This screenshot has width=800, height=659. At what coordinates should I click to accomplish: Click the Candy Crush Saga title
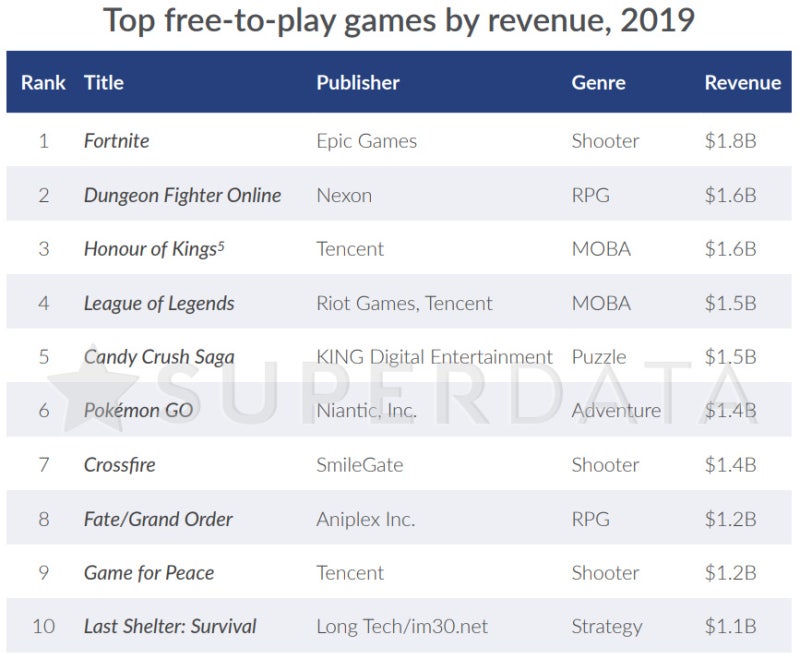(159, 357)
